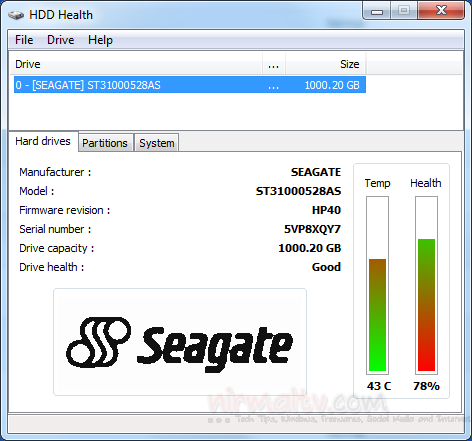Click the Temp gauge bar

tap(377, 285)
